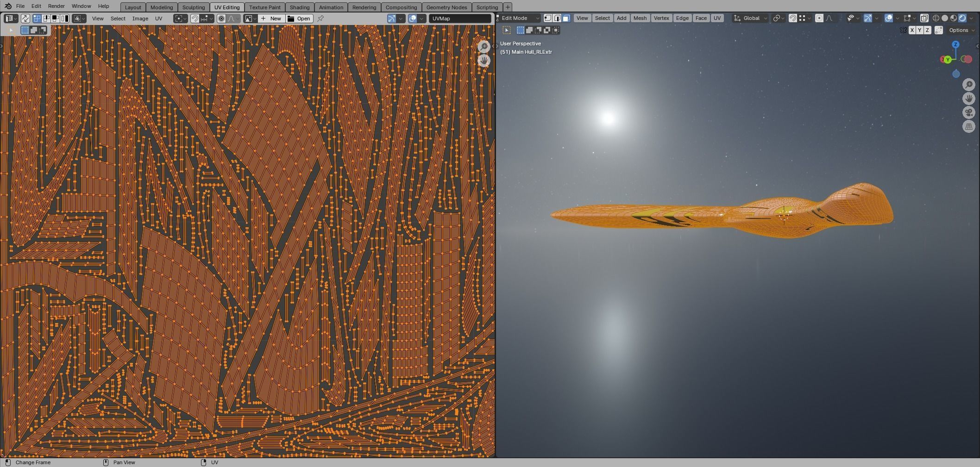Open UV editor snapping options dropdown
This screenshot has height=467, width=980.
click(207, 19)
